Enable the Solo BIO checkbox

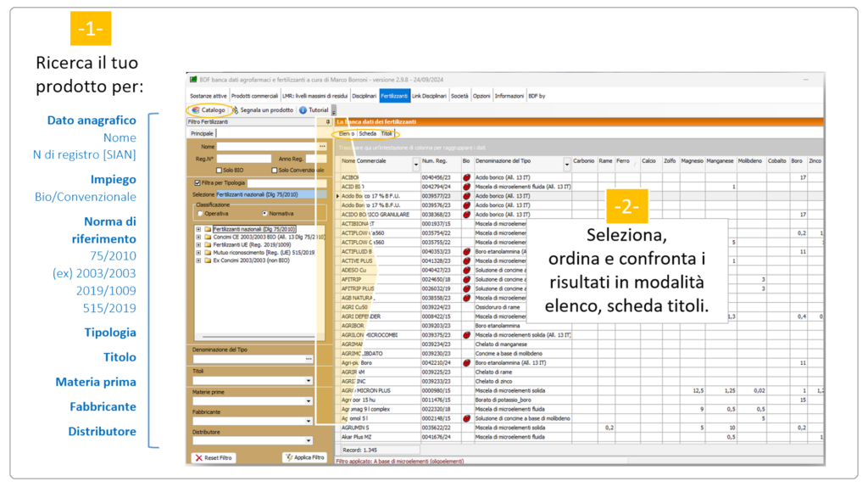[x=219, y=170]
